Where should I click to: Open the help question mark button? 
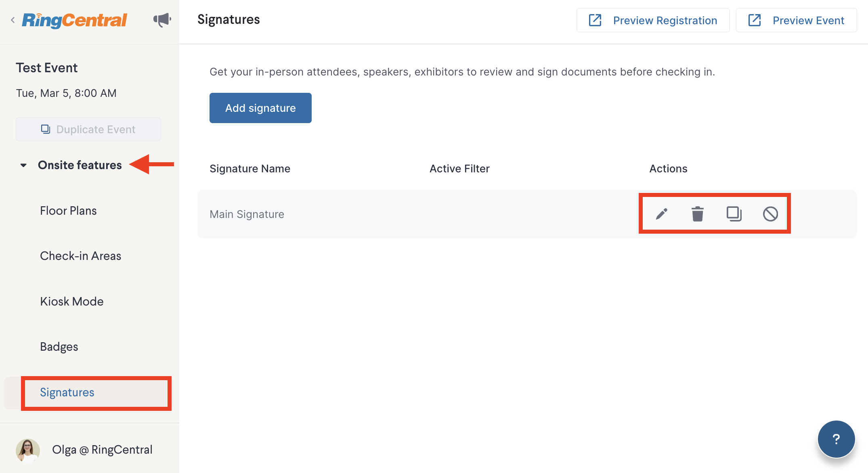(836, 439)
